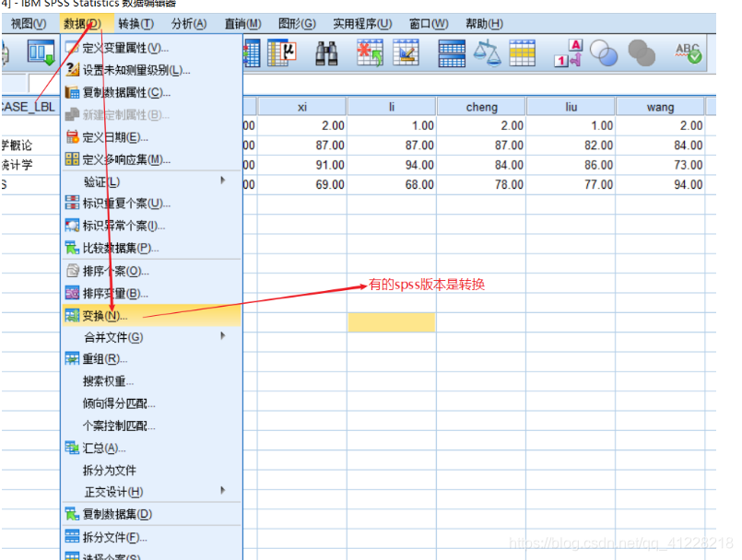Select 排序变量(B) menu item
The height and width of the screenshot is (560, 742).
pos(151,293)
